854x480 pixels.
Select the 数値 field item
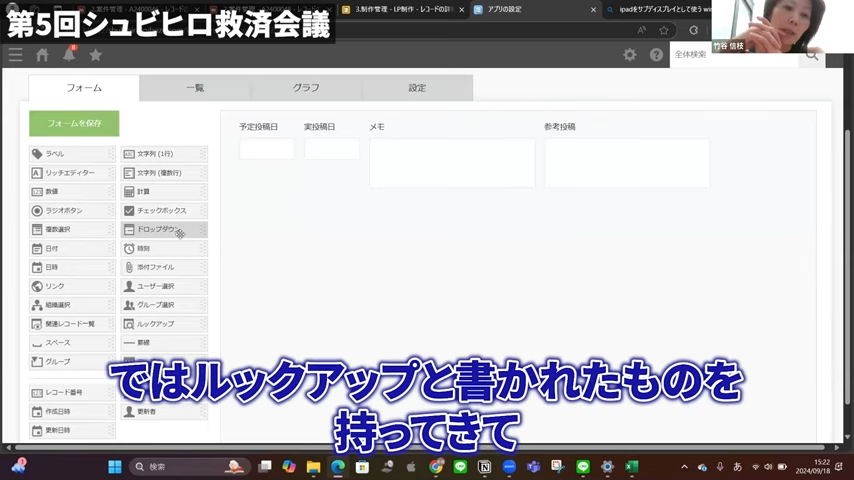pyautogui.click(x=72, y=192)
